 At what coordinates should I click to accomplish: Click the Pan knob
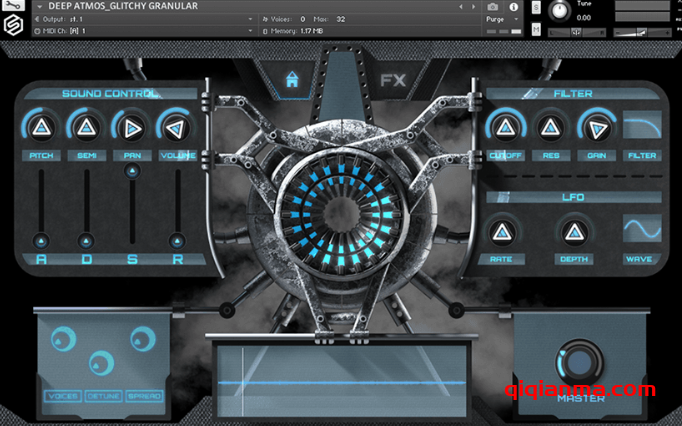pyautogui.click(x=131, y=127)
